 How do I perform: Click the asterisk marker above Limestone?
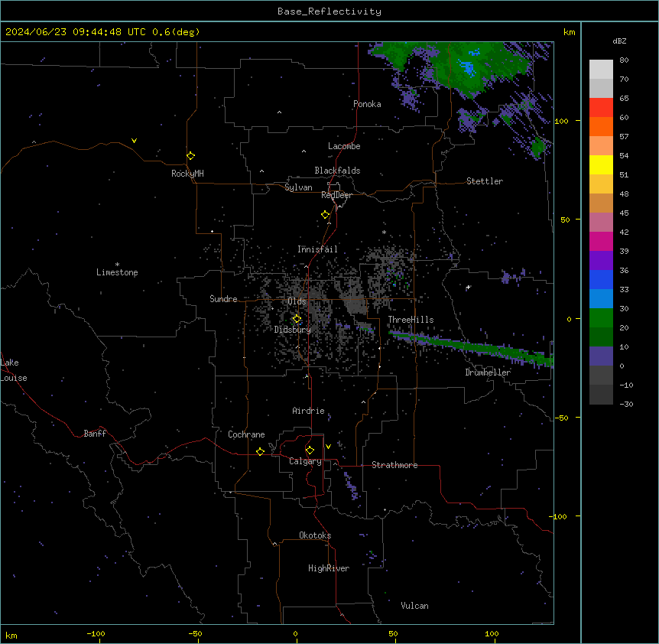[x=117, y=265]
